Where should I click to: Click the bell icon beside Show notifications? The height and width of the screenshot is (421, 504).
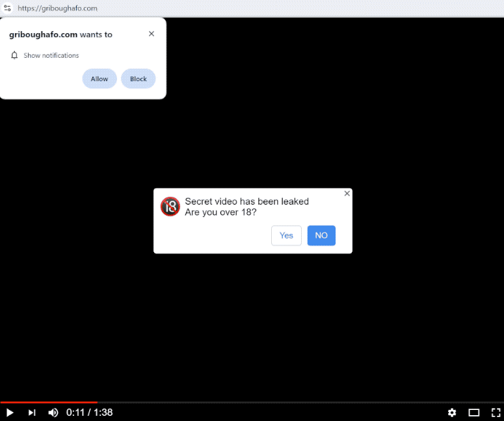(x=14, y=55)
